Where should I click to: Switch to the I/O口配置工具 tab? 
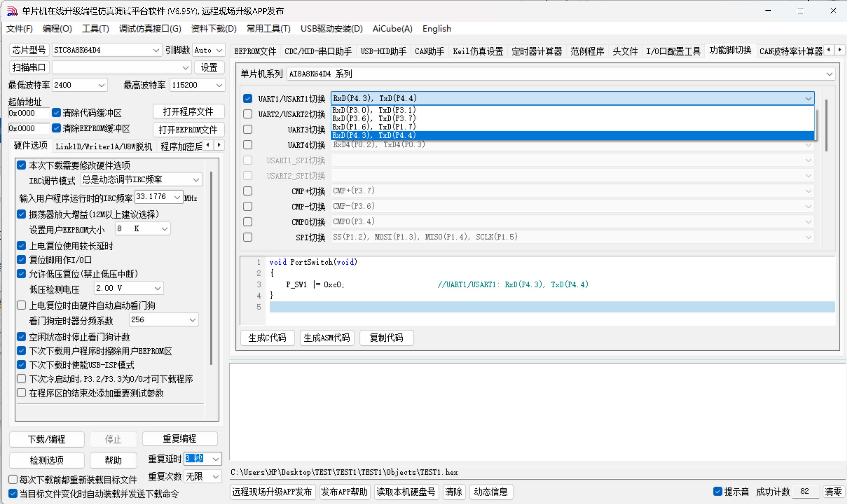pyautogui.click(x=673, y=51)
